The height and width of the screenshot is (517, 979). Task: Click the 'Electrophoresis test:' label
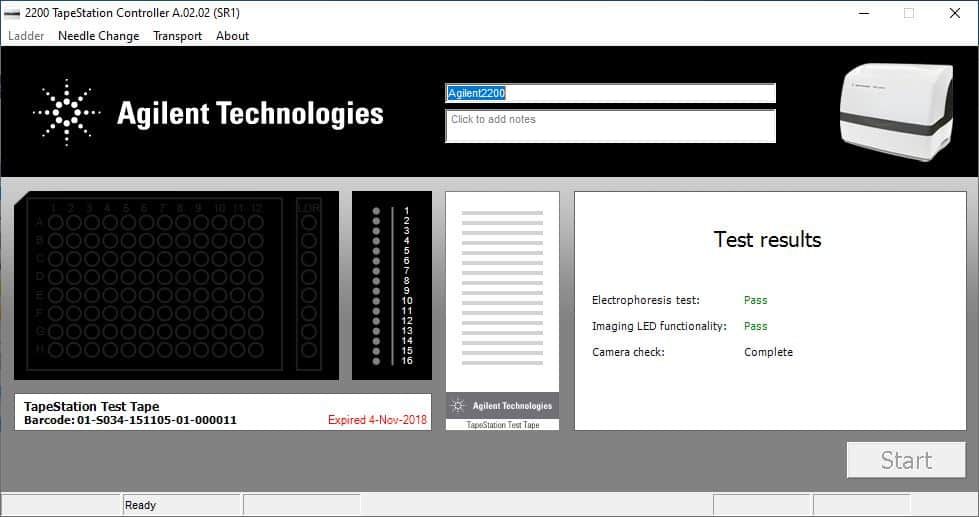pyautogui.click(x=646, y=300)
